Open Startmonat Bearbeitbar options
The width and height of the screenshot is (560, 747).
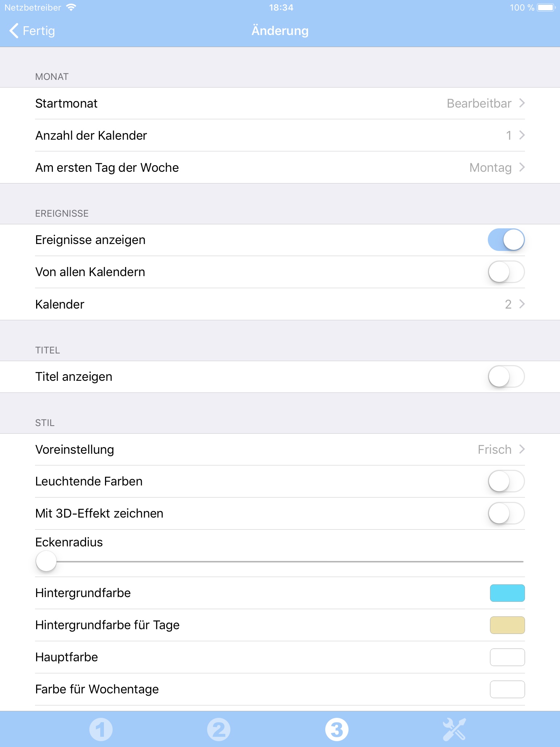click(x=280, y=104)
